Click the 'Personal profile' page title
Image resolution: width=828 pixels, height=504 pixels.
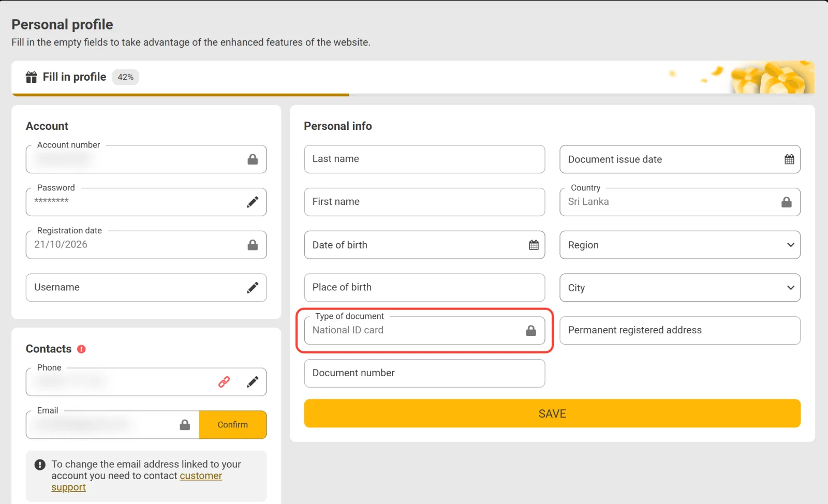click(62, 24)
